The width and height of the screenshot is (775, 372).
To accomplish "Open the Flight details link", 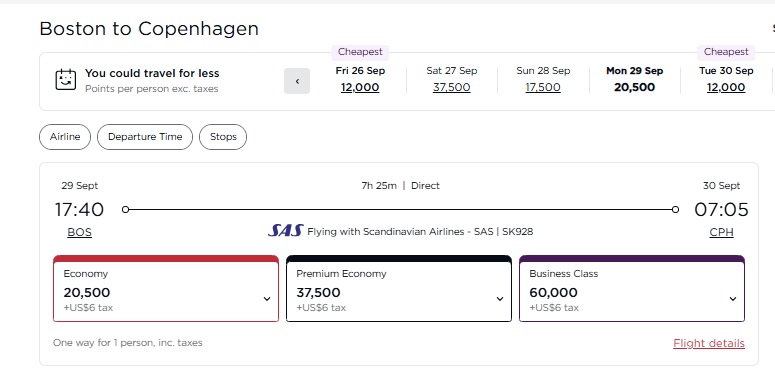I will pos(709,343).
